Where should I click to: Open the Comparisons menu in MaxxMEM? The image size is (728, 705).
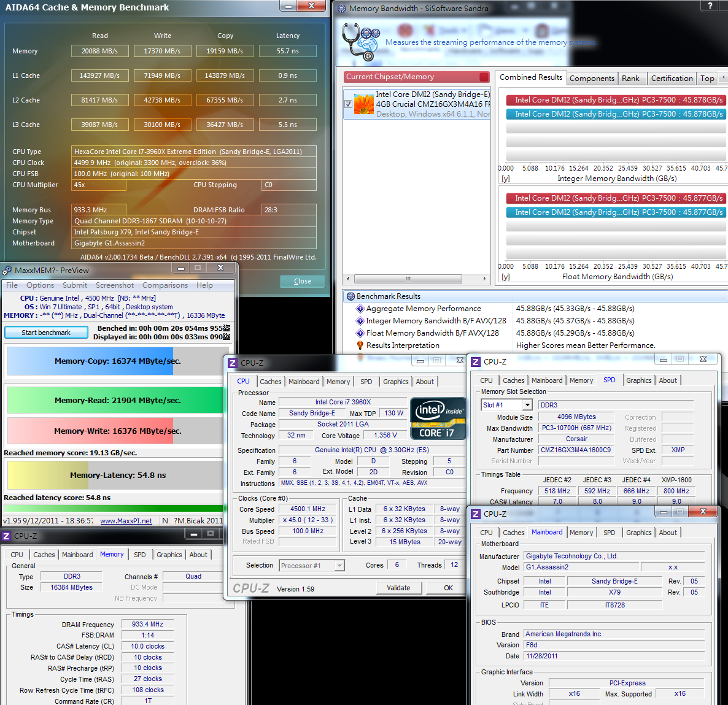coord(165,285)
